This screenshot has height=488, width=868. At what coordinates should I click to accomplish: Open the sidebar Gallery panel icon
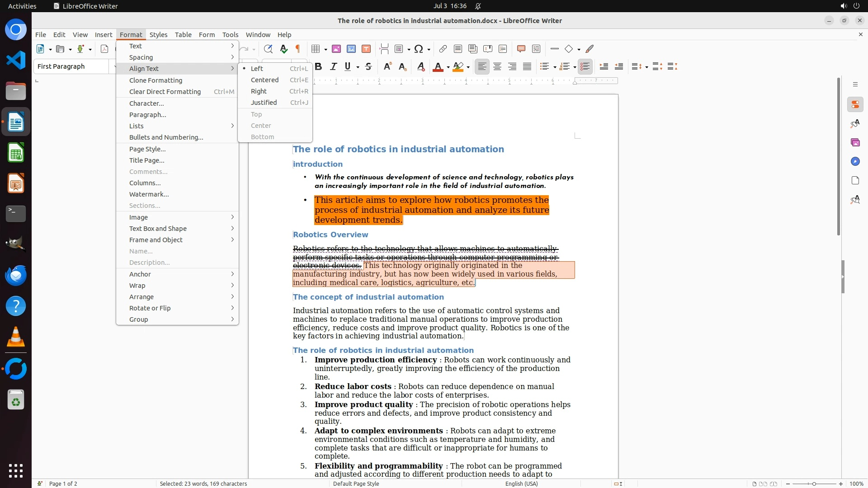point(855,143)
